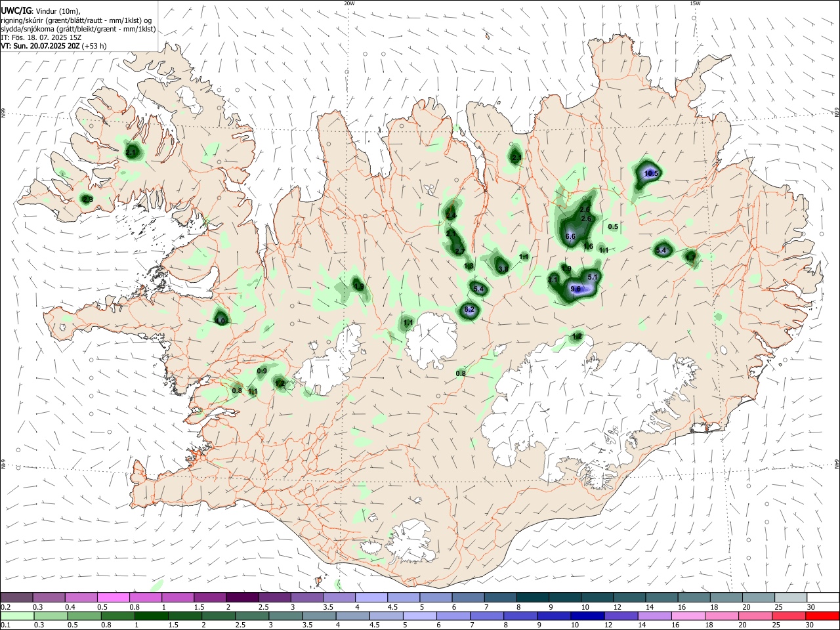Click the dark mauve '0.2' swatch in the top legend row
The height and width of the screenshot is (630, 840).
click(18, 597)
